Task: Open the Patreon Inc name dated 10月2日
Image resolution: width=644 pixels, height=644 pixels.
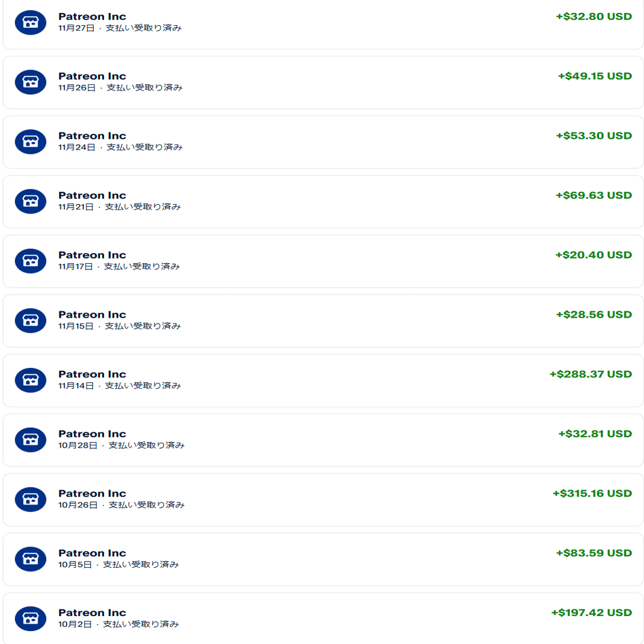Action: point(92,613)
